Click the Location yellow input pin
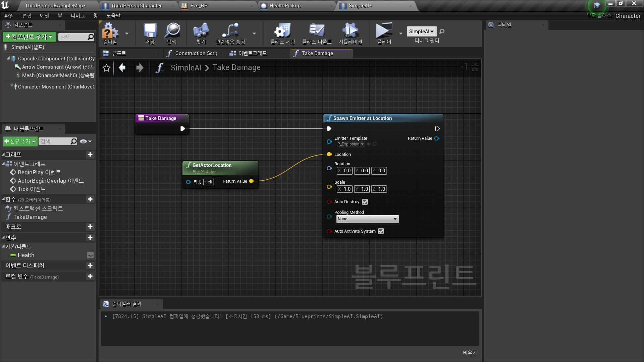Screen dimensions: 644x362 click(329, 155)
